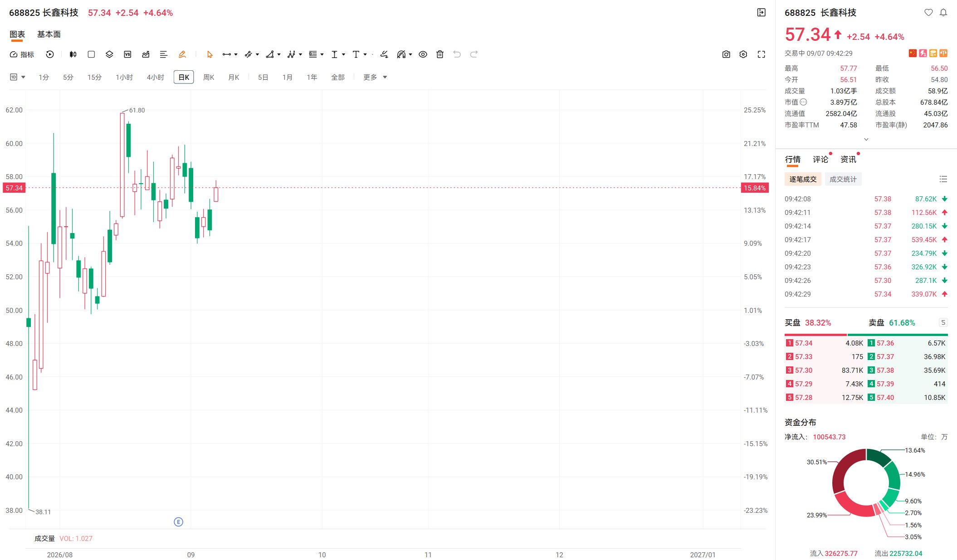Toggle drawings visibility eye icon
Viewport: 957px width, 560px height.
coord(423,54)
